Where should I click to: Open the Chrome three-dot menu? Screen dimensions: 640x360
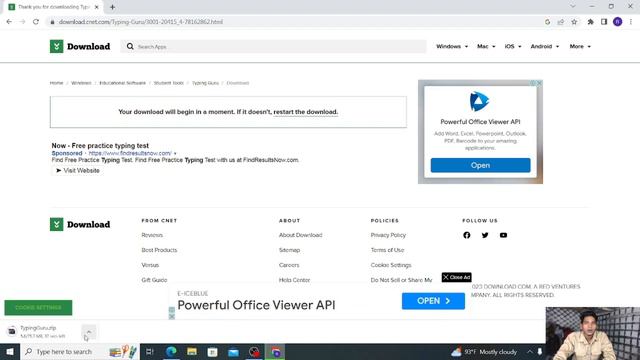(x=631, y=22)
